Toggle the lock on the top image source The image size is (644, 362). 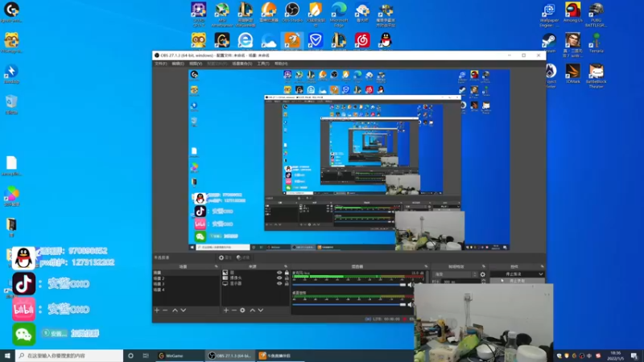287,273
